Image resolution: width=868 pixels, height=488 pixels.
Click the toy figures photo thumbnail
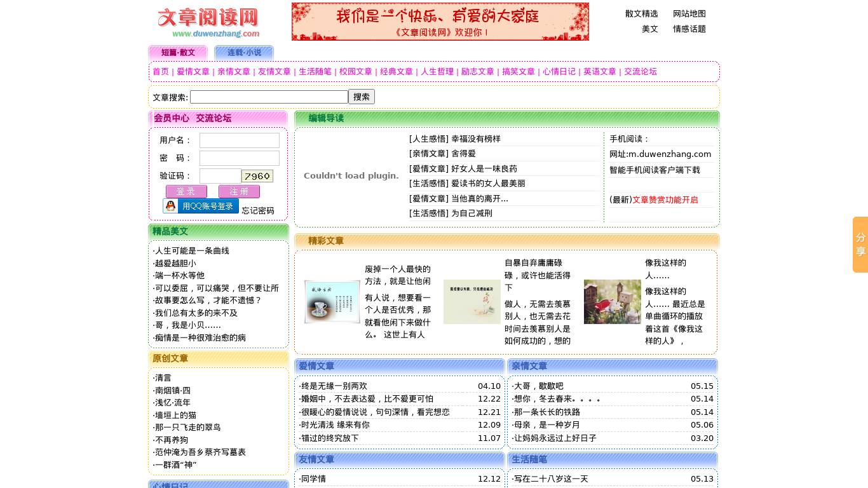pos(612,302)
